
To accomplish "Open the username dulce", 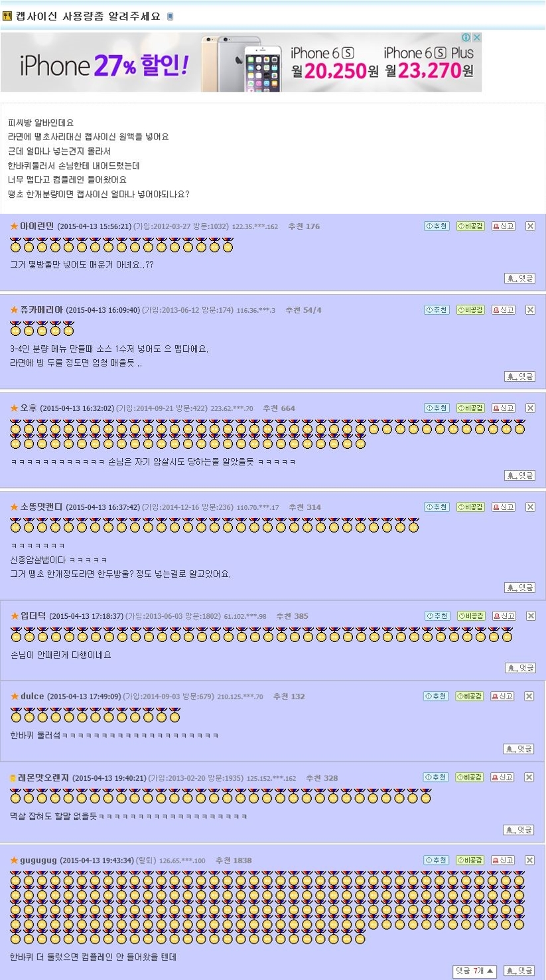I will tap(32, 696).
